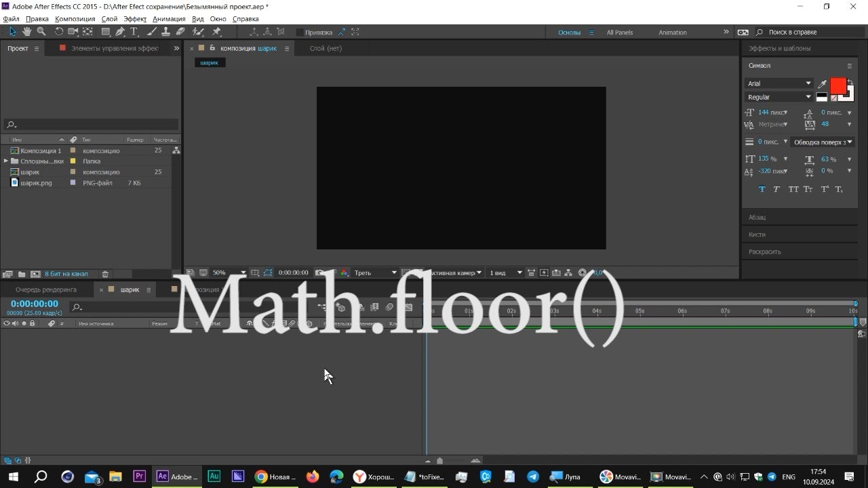Select the Pen tool
Screen dimensions: 868x488
(x=120, y=32)
